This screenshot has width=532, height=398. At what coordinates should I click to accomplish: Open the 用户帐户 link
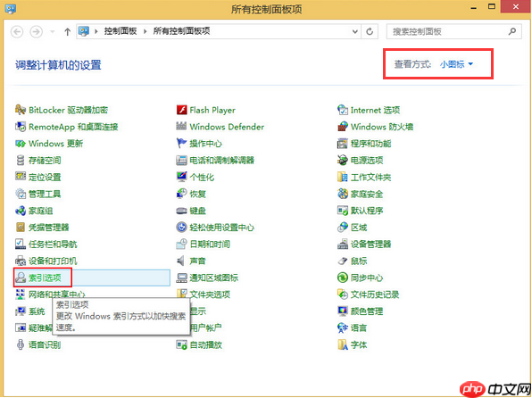pos(206,328)
